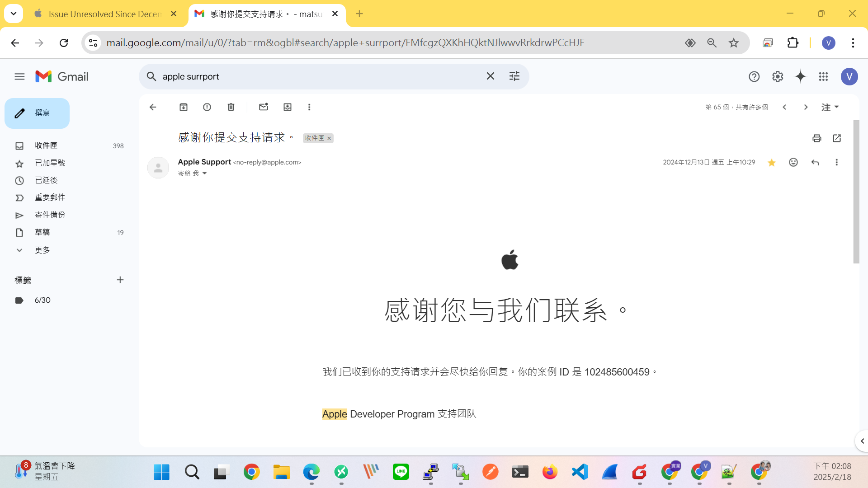
Task: Reload the current page
Action: click(x=64, y=43)
